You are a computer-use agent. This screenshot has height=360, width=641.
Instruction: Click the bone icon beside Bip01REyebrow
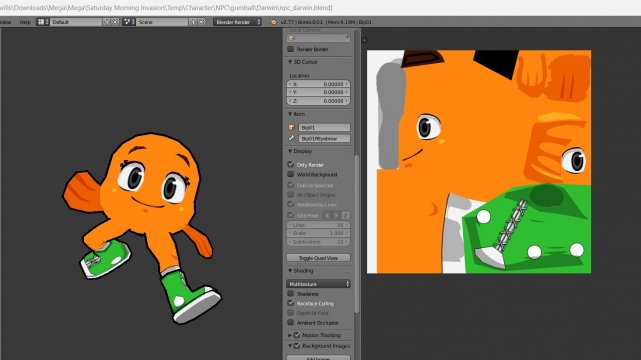point(292,139)
